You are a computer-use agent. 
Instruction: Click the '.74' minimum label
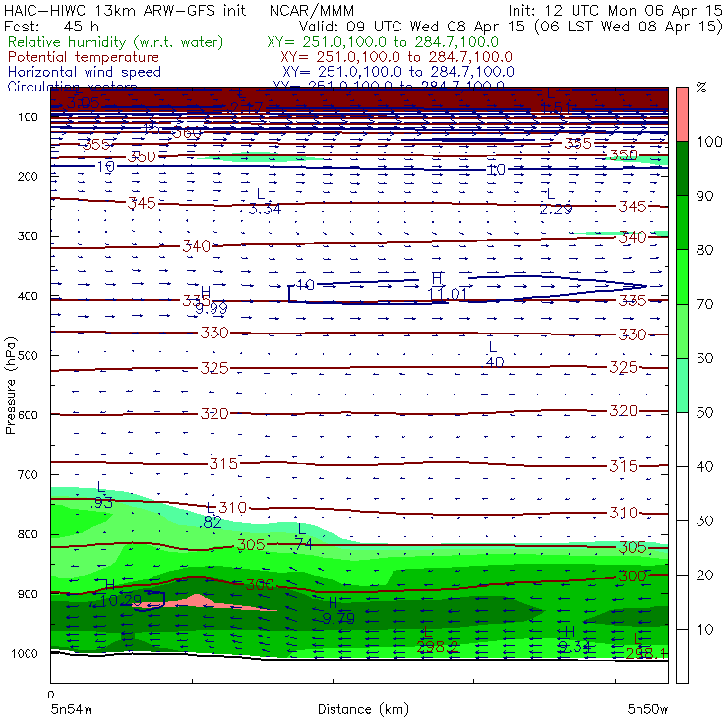(302, 544)
